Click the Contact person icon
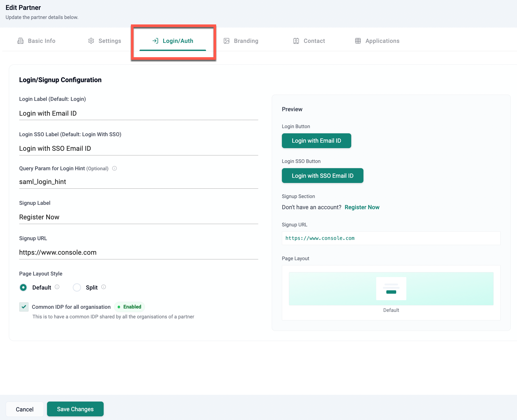This screenshot has height=420, width=517. pyautogui.click(x=296, y=41)
